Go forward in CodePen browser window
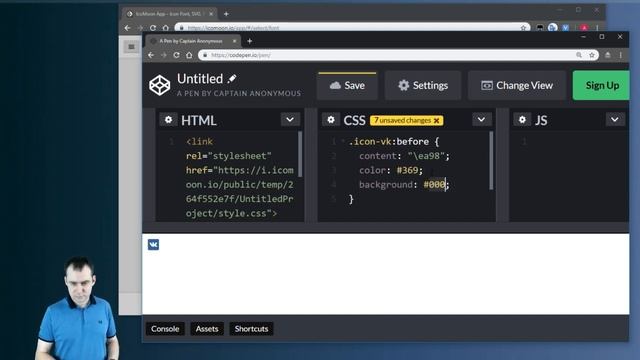 click(164, 55)
